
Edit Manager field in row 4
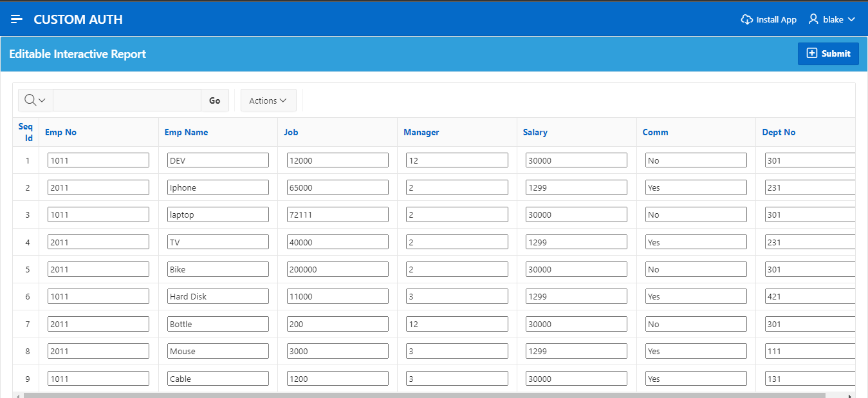pos(457,242)
